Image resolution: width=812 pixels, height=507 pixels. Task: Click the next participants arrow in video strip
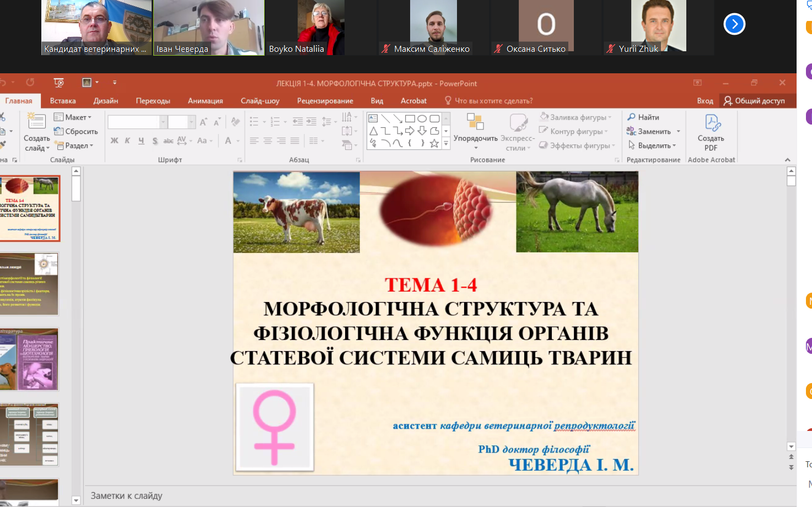click(734, 24)
